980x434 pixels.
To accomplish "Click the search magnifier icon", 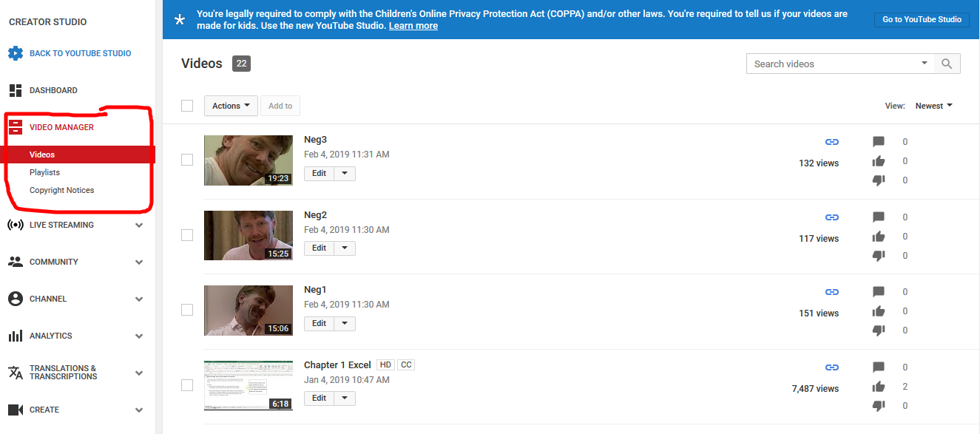I will (x=947, y=64).
